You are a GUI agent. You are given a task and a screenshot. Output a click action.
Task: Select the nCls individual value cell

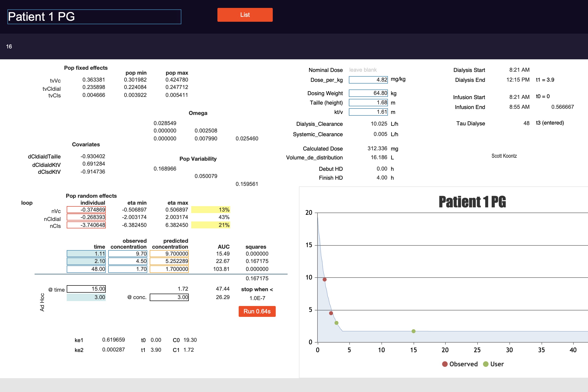tap(86, 225)
